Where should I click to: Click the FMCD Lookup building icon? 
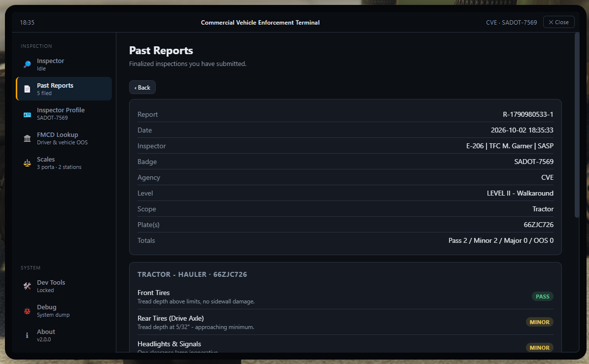coord(27,138)
